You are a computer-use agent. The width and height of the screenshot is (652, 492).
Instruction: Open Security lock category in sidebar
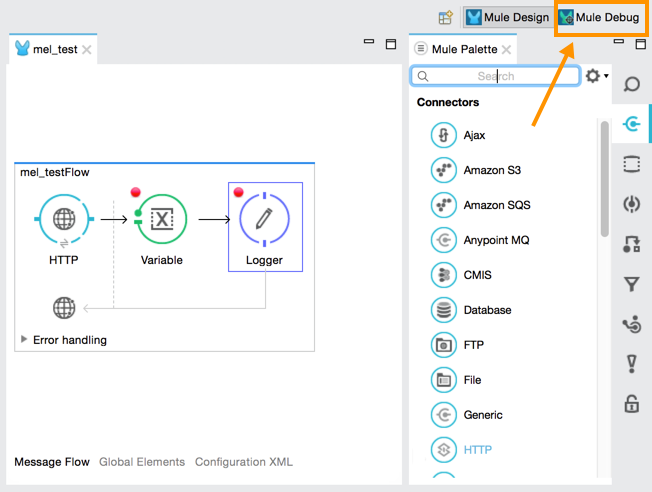[x=631, y=404]
